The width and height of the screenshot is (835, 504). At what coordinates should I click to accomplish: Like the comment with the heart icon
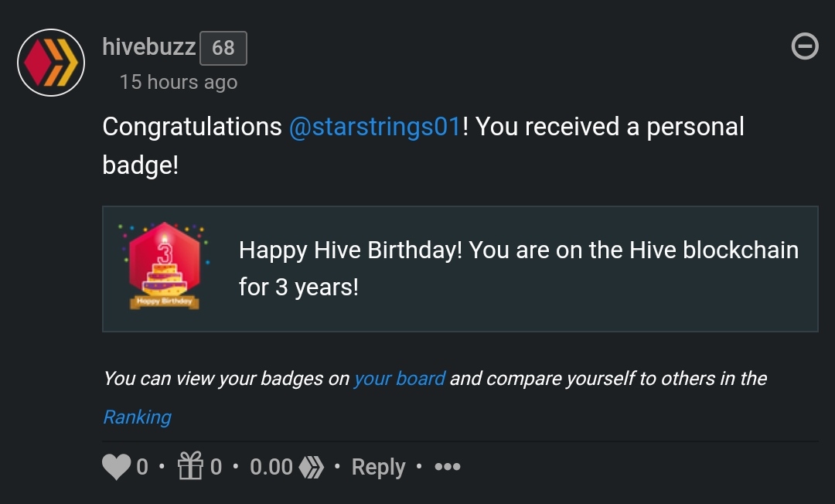(x=116, y=467)
